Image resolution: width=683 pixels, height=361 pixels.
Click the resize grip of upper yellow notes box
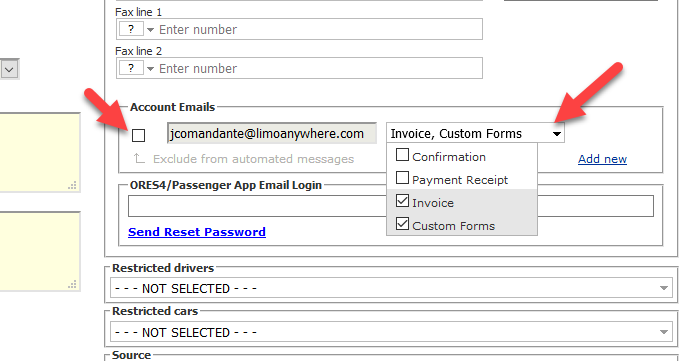click(x=73, y=185)
